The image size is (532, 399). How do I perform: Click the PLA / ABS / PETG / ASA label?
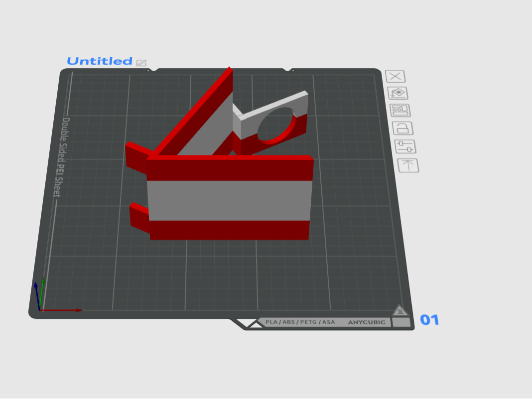pyautogui.click(x=300, y=322)
